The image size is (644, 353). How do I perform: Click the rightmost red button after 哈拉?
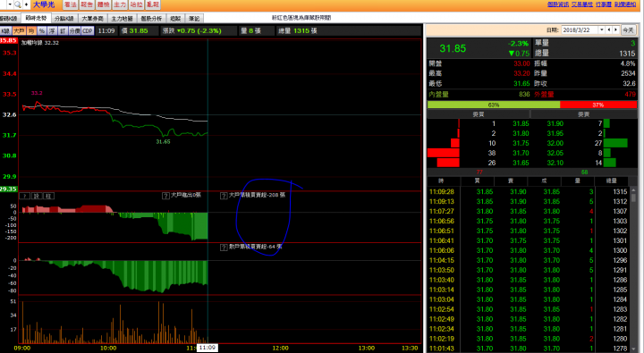[152, 4]
